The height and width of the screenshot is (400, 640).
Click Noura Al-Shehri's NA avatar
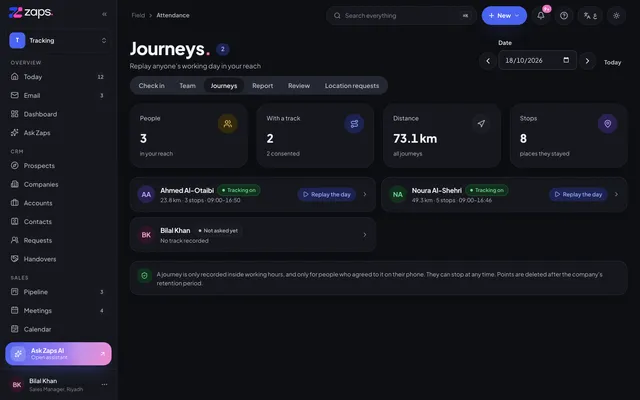click(x=398, y=195)
